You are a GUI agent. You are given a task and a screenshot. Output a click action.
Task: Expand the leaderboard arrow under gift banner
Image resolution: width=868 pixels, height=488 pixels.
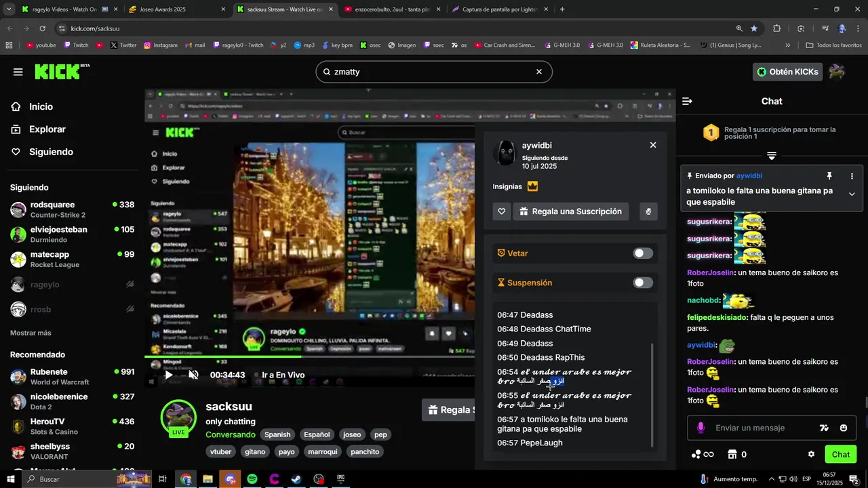[x=772, y=156]
